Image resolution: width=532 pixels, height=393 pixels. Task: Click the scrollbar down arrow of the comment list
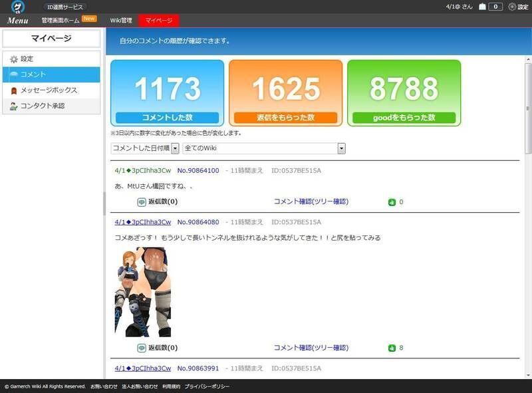528,375
